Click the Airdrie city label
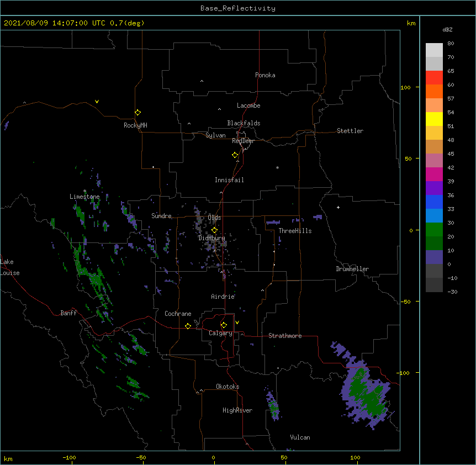 coord(223,297)
